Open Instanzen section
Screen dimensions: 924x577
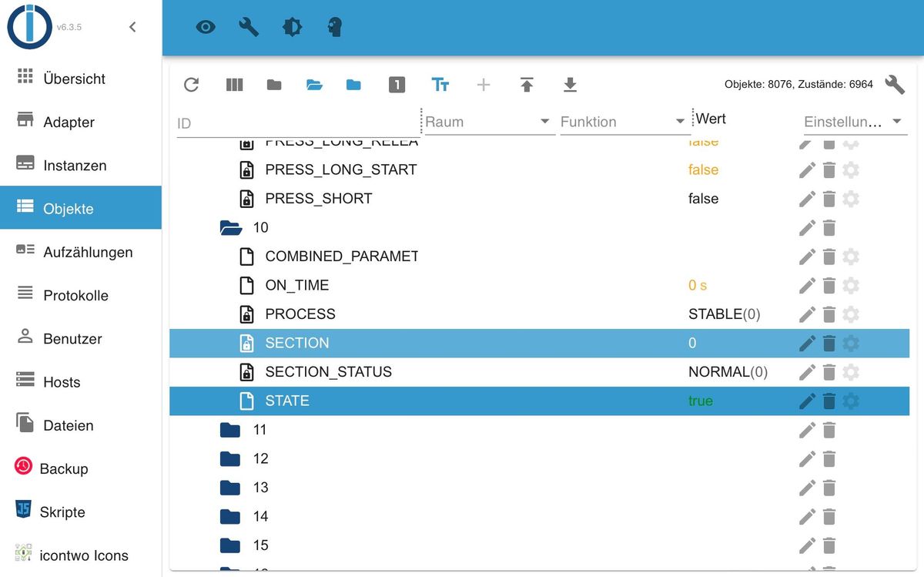tap(81, 165)
